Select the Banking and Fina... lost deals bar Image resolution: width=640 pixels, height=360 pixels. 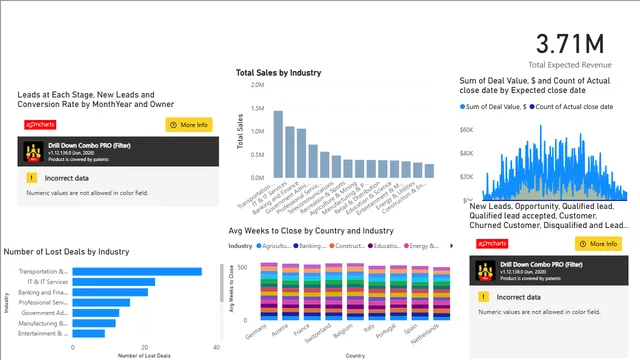110,292
